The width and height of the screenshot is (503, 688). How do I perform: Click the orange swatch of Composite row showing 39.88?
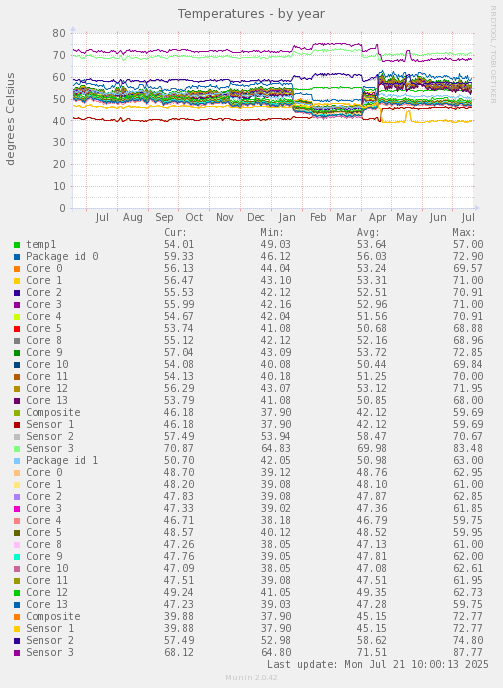(17, 617)
